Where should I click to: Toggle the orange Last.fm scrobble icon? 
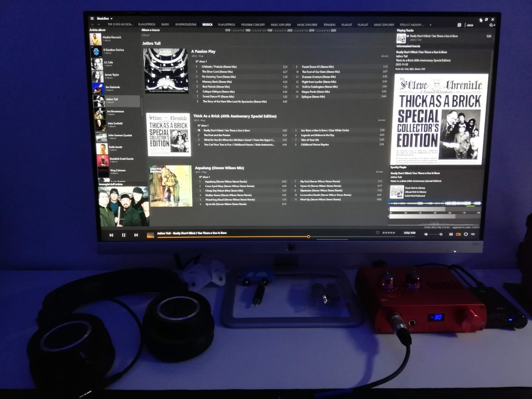(458, 234)
